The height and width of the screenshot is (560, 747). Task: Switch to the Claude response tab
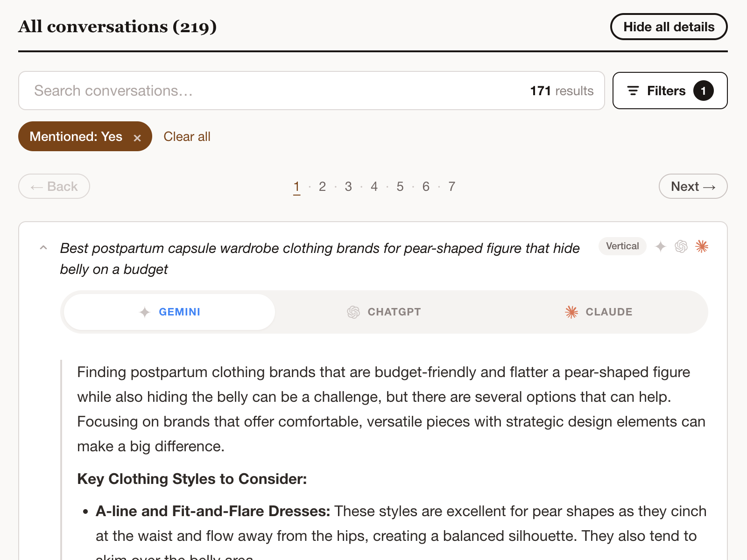click(x=599, y=312)
